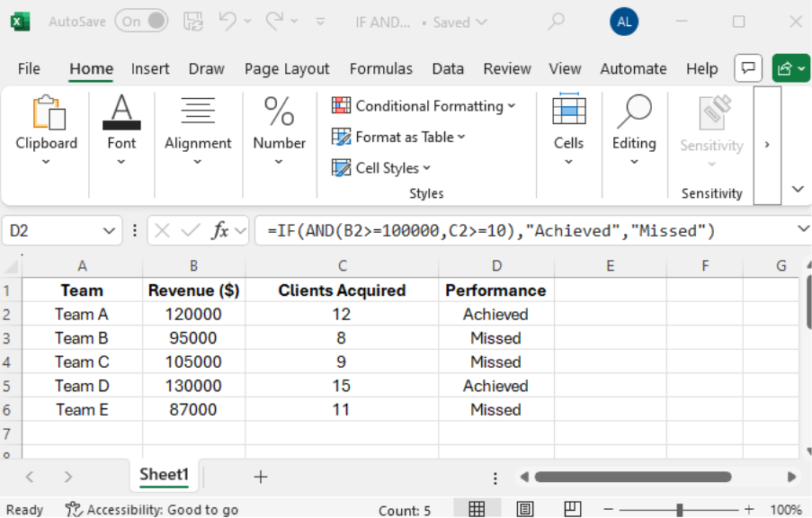
Task: Show more ribbon commands arrow
Action: [x=767, y=145]
